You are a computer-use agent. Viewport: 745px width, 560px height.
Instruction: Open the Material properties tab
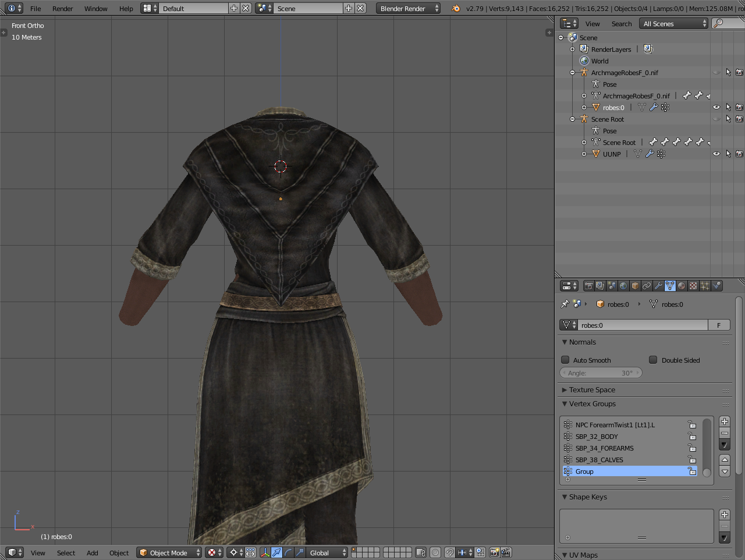pyautogui.click(x=682, y=286)
